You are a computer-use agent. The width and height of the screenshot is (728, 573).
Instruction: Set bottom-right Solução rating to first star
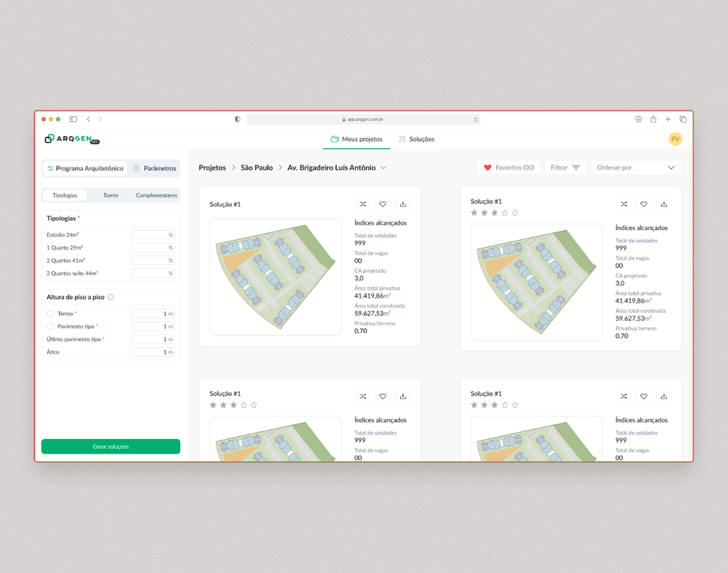pos(474,405)
